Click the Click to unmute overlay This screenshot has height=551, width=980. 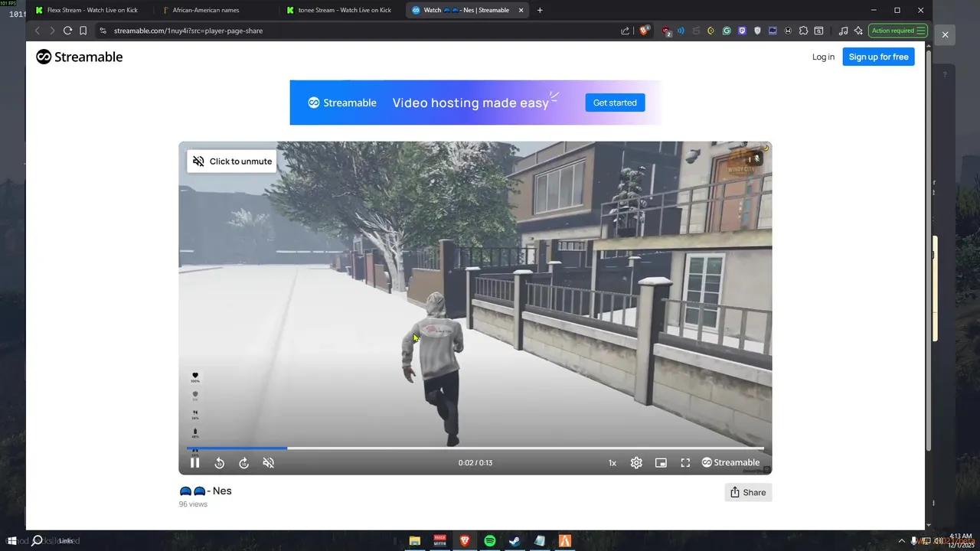pyautogui.click(x=232, y=161)
